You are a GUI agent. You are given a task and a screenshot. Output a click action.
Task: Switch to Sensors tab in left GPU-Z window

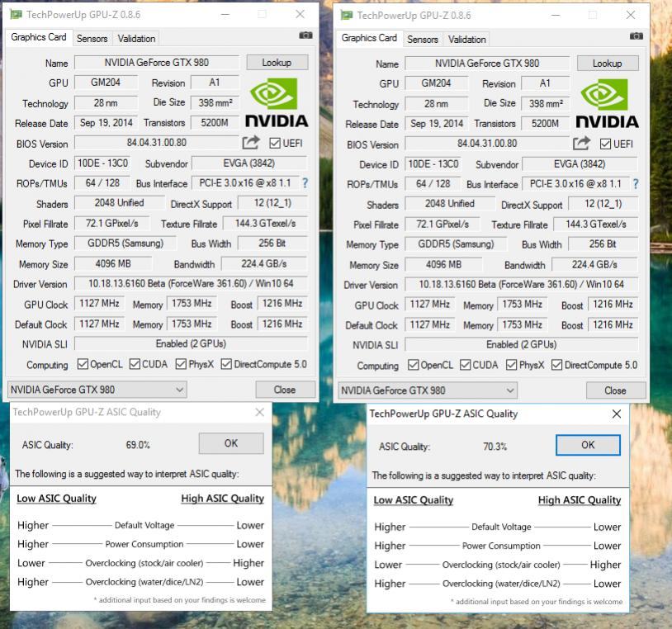click(92, 39)
